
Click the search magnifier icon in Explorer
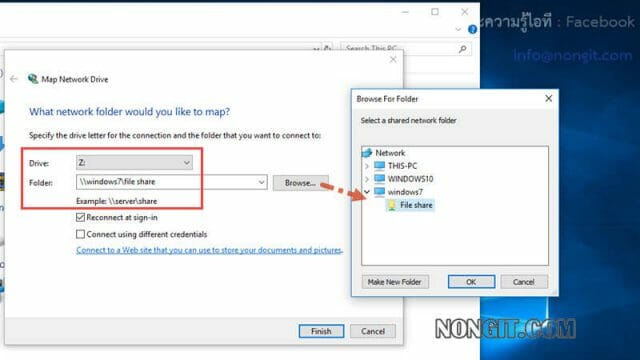[x=462, y=49]
